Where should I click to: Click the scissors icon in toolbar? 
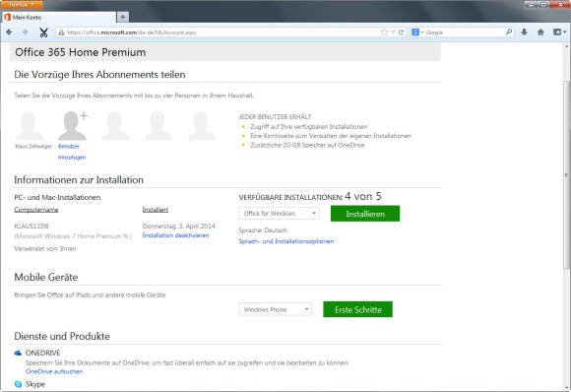43,33
